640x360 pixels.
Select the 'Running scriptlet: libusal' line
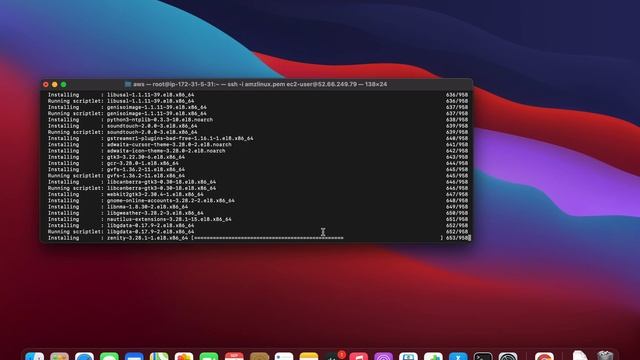[x=258, y=101]
